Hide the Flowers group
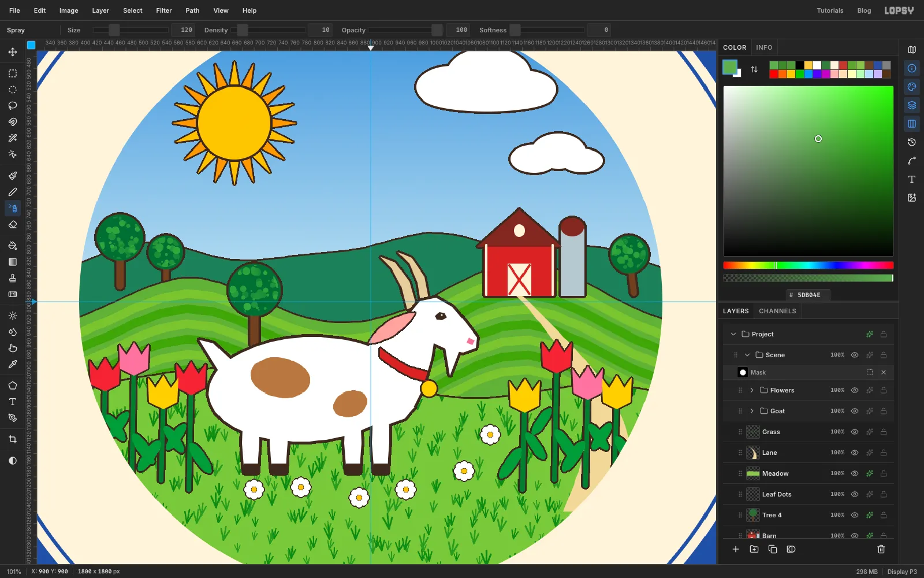The image size is (924, 578). (x=855, y=390)
